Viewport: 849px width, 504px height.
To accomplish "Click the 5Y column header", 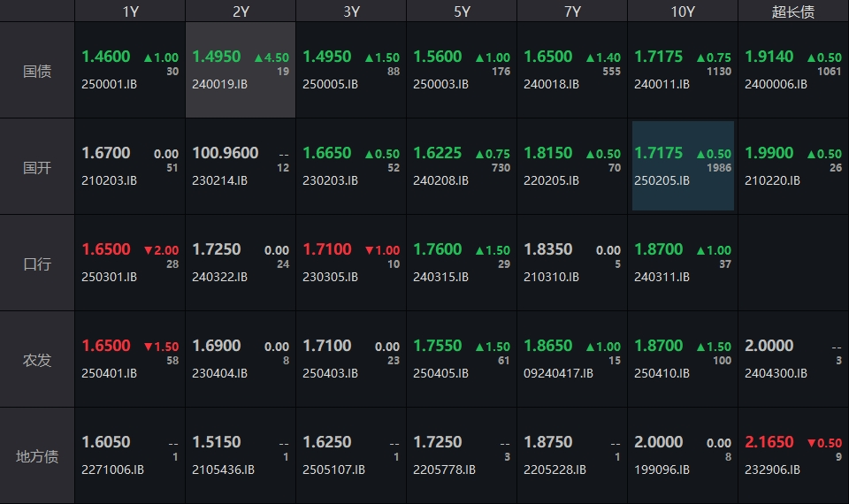I will [462, 11].
